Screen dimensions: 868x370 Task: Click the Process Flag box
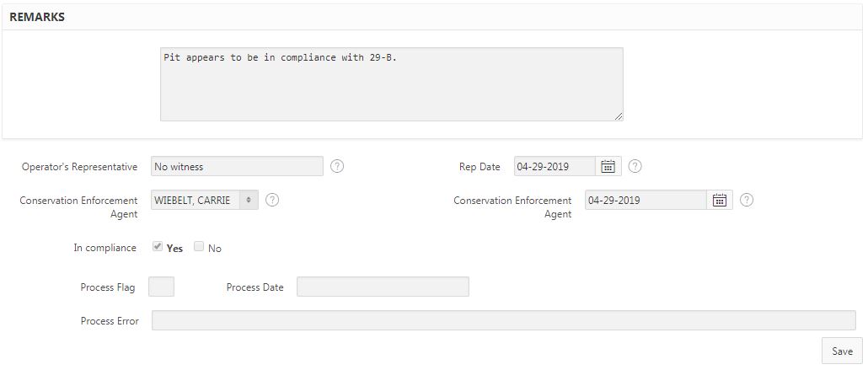(161, 287)
